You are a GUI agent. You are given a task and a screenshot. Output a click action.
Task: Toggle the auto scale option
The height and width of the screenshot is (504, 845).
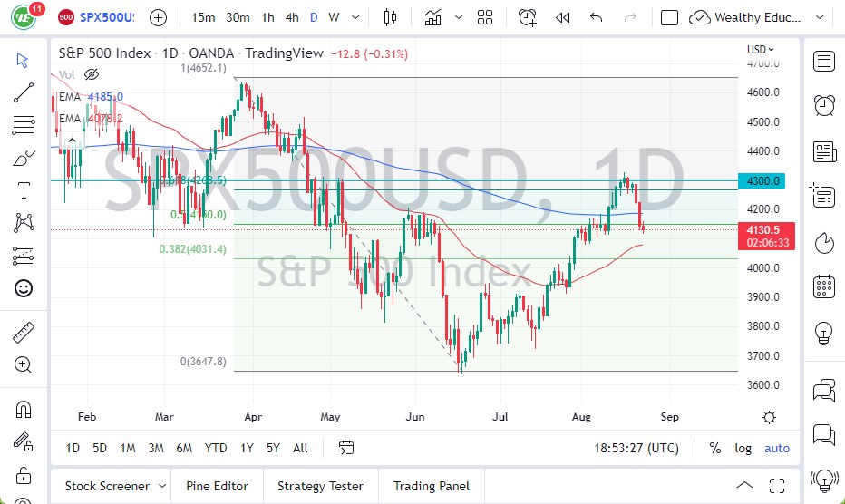(x=776, y=448)
